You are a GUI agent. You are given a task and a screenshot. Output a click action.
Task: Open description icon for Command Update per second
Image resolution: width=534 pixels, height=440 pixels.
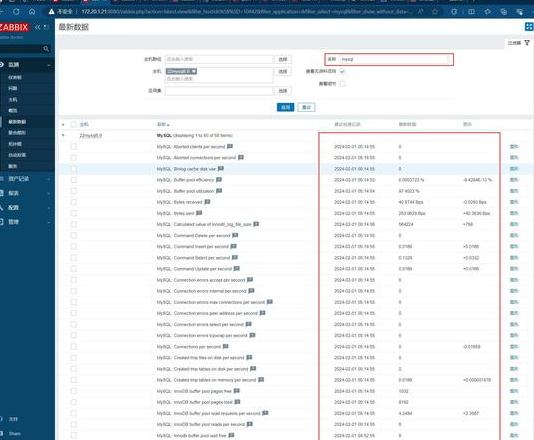tap(237, 268)
